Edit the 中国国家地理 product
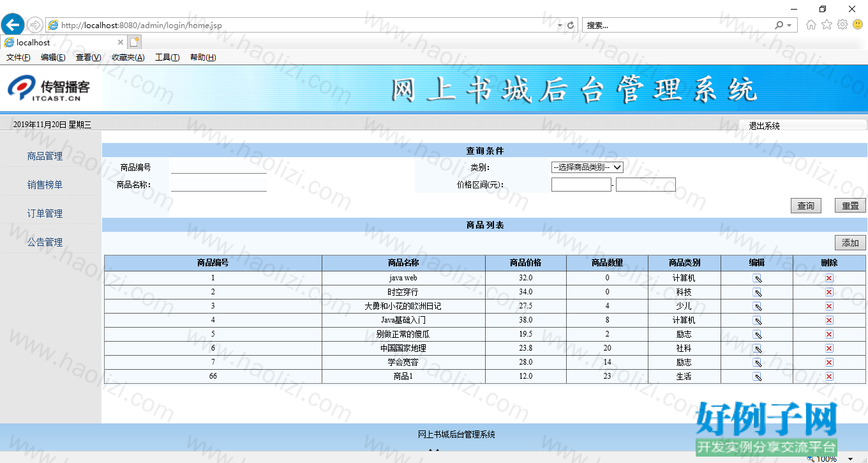 click(757, 348)
